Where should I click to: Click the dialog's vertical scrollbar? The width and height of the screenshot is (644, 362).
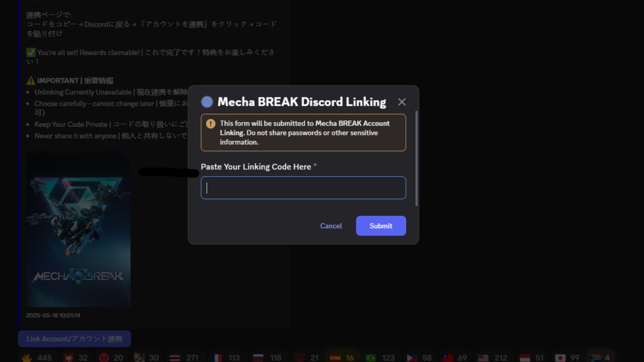(x=416, y=158)
